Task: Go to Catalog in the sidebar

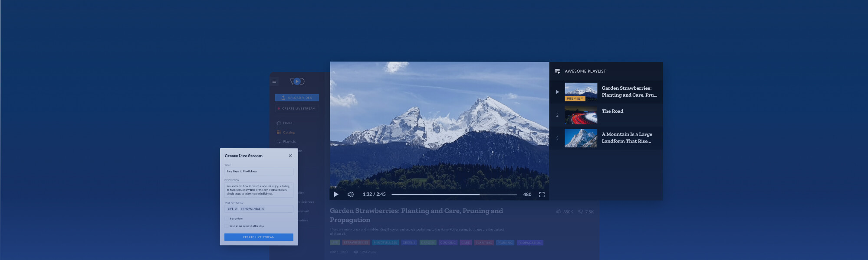Action: (288, 133)
